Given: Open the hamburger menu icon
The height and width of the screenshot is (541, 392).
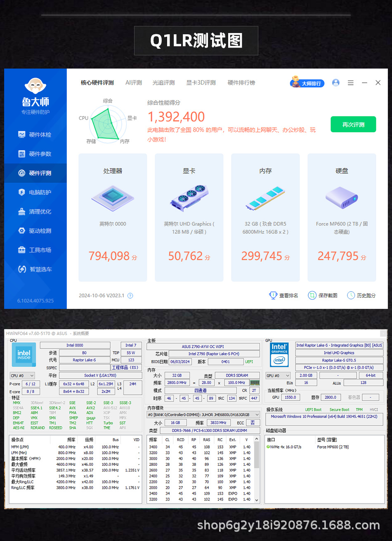Looking at the screenshot, I should 351,83.
